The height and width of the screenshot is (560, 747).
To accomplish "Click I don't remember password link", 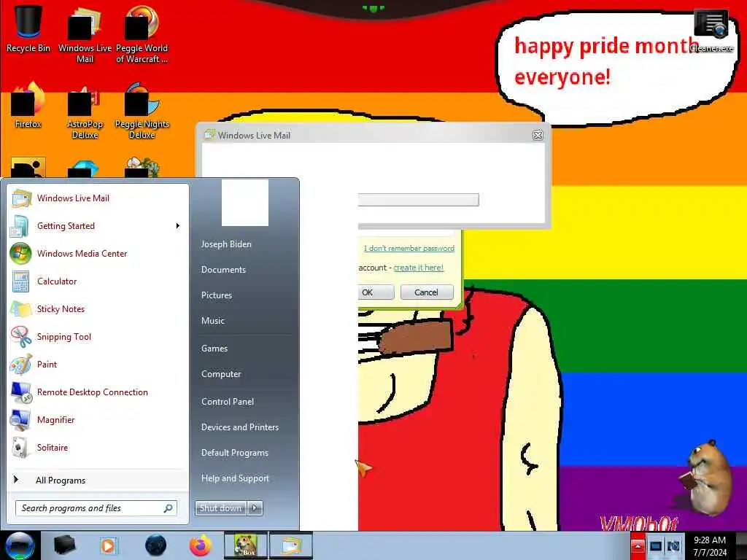I will tap(409, 248).
